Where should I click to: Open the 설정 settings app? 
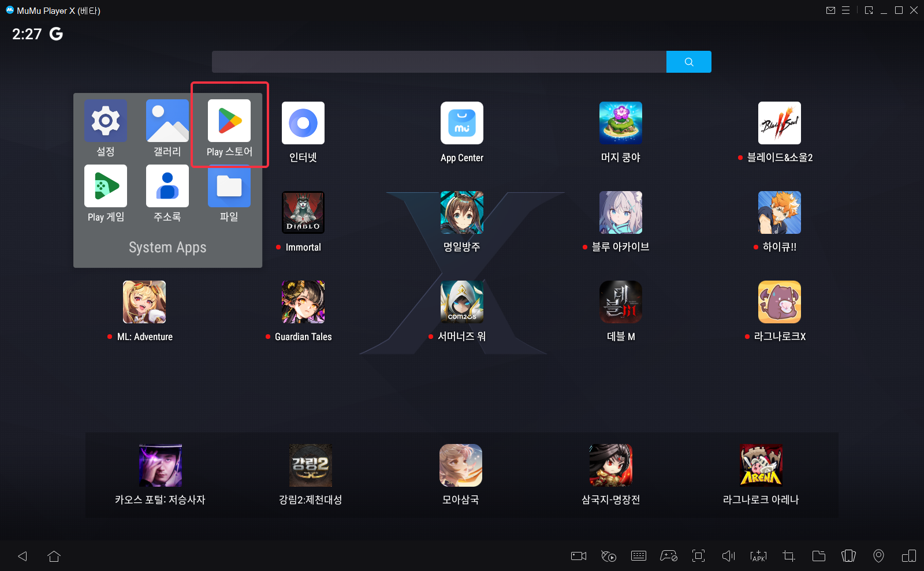pos(106,121)
